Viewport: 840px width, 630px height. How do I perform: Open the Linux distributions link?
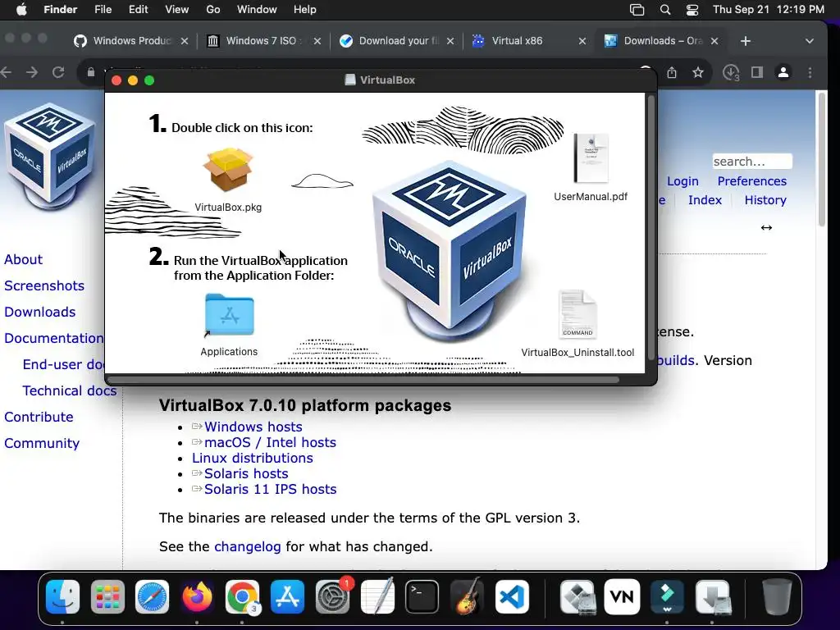tap(253, 458)
